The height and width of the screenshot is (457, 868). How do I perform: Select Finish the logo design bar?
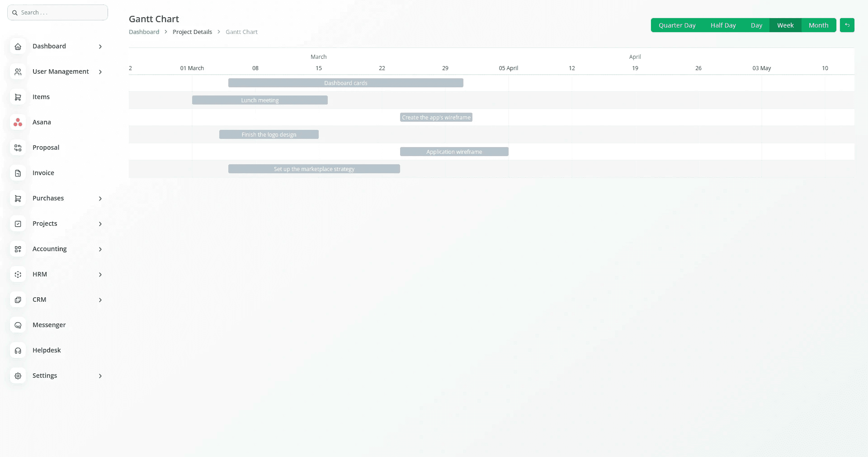269,134
